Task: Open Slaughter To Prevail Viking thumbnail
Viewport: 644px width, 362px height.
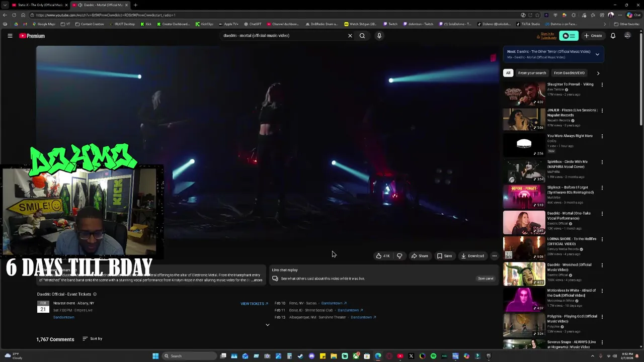Action: click(524, 93)
